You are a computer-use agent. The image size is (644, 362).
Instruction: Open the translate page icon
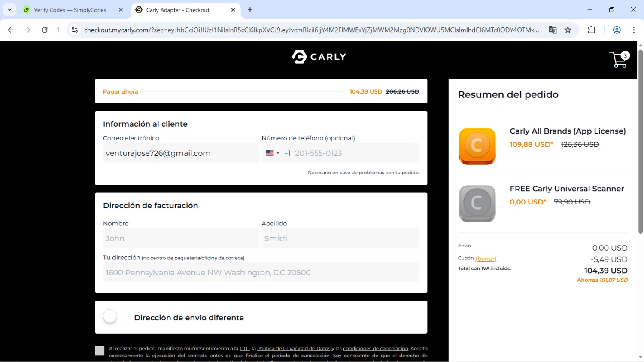tap(553, 30)
